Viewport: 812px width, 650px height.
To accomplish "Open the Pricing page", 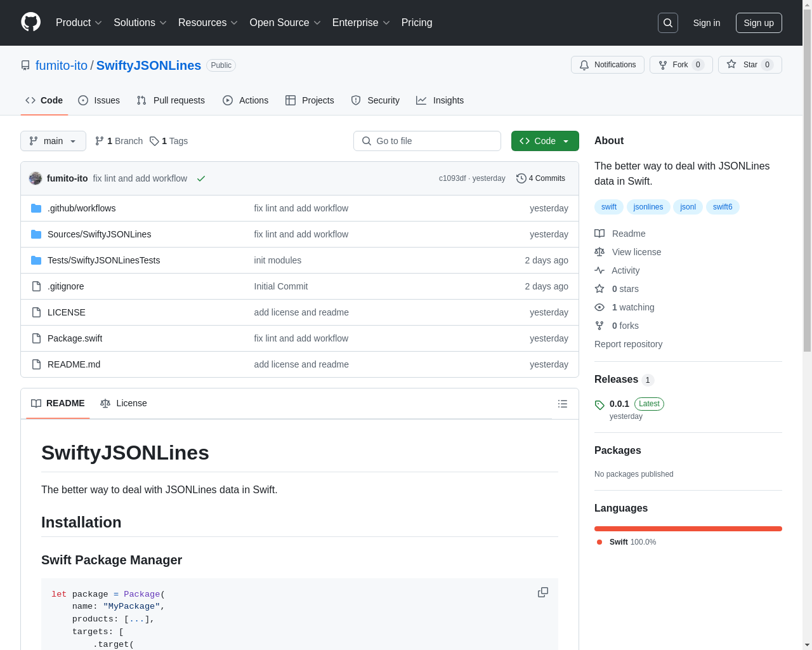I will pyautogui.click(x=417, y=23).
